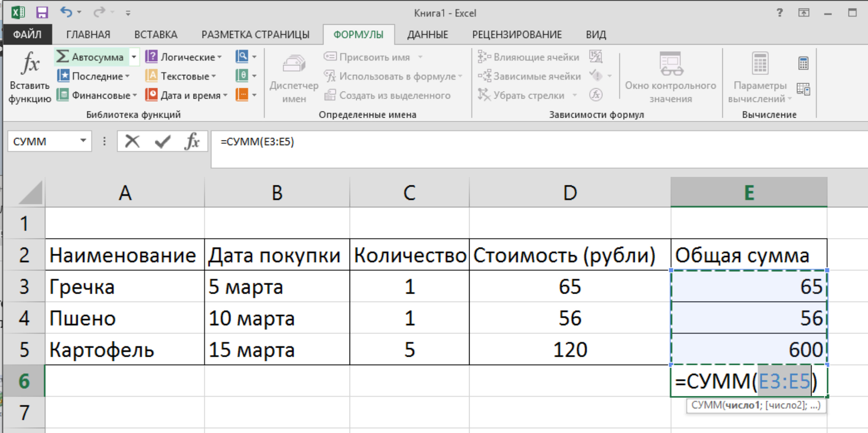Select row 6 header
Image resolution: width=868 pixels, height=433 pixels.
(24, 381)
